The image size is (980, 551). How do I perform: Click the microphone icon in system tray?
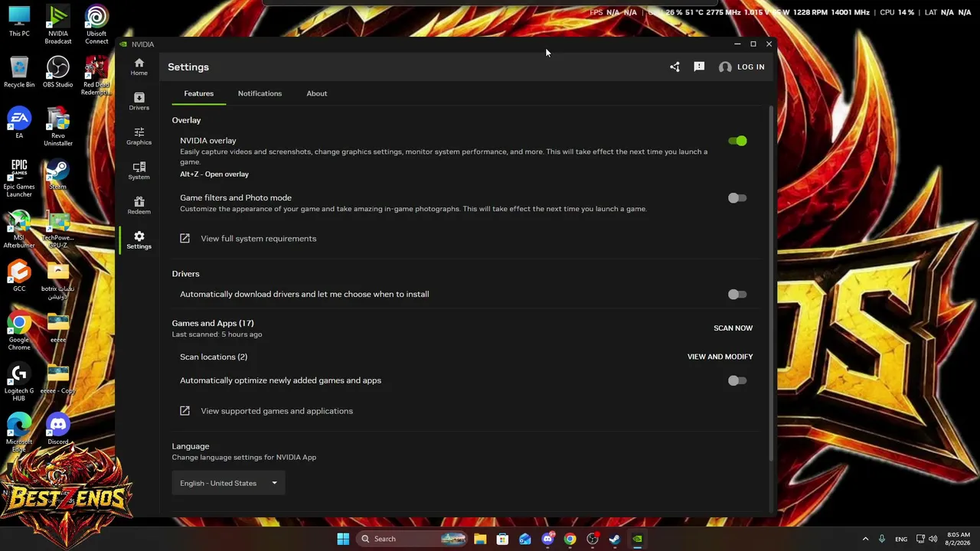[x=882, y=539]
